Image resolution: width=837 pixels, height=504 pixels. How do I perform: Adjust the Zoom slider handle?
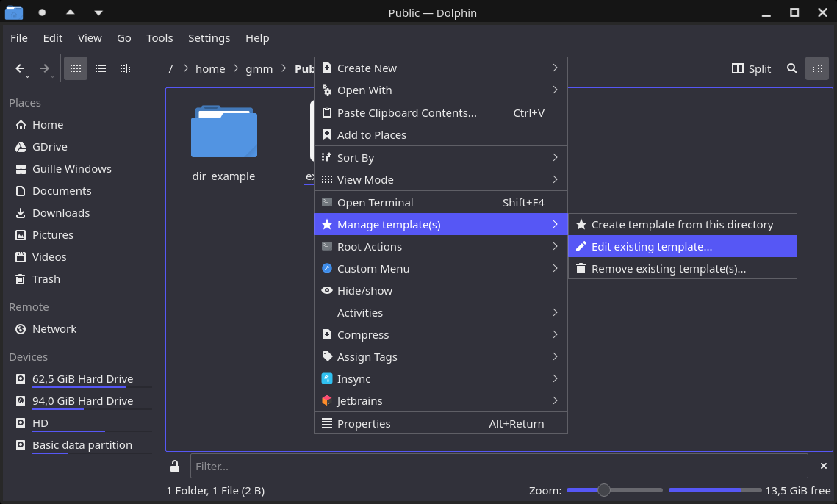(x=604, y=490)
